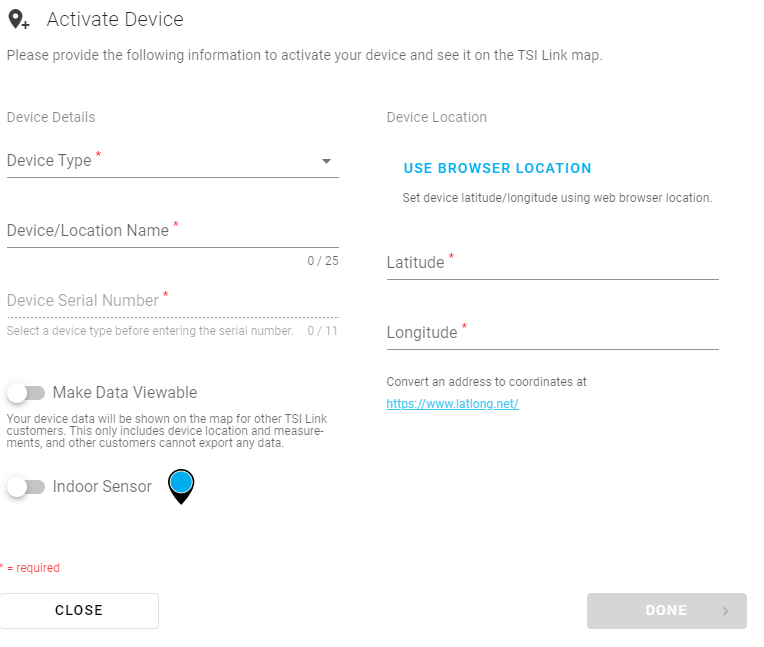Click into the Latitude input field

point(552,263)
